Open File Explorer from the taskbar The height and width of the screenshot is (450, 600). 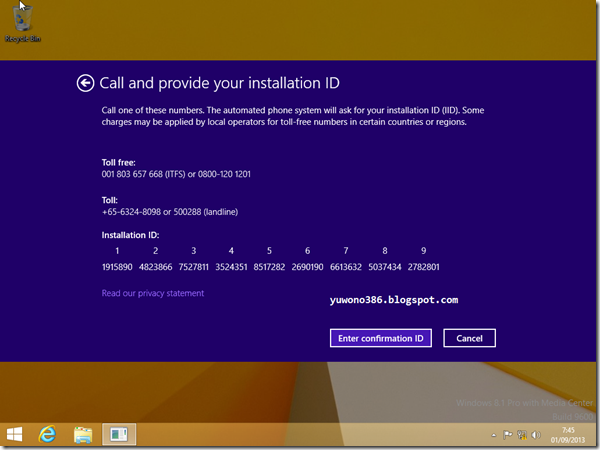click(x=83, y=435)
